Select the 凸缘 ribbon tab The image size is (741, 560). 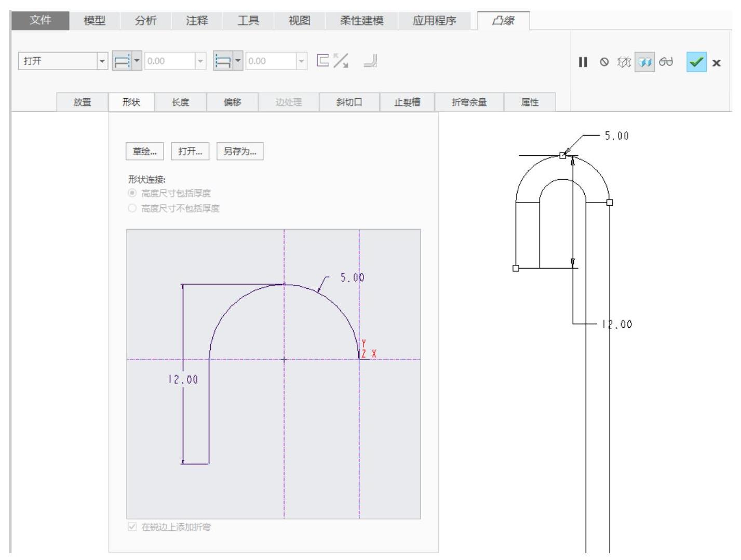[503, 21]
